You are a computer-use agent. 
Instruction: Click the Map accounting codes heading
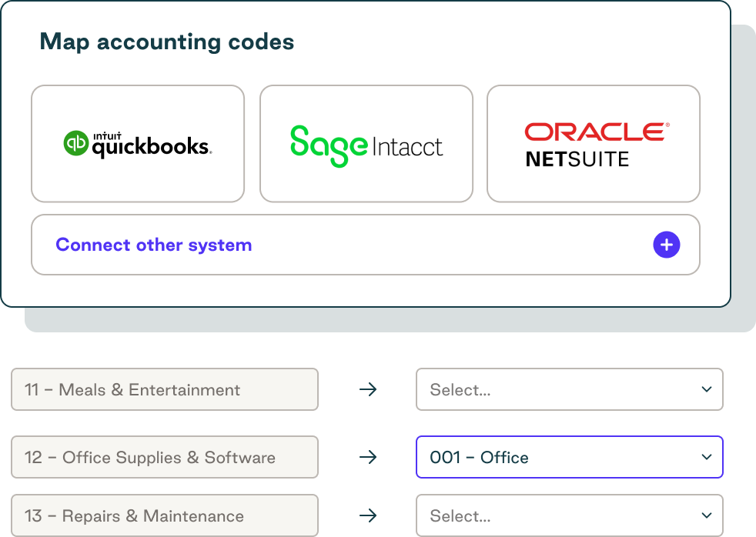pos(167,42)
